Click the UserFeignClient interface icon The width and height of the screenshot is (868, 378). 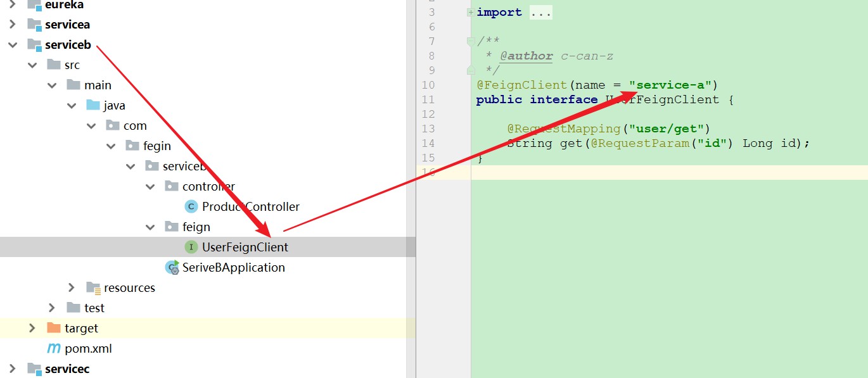(x=191, y=247)
